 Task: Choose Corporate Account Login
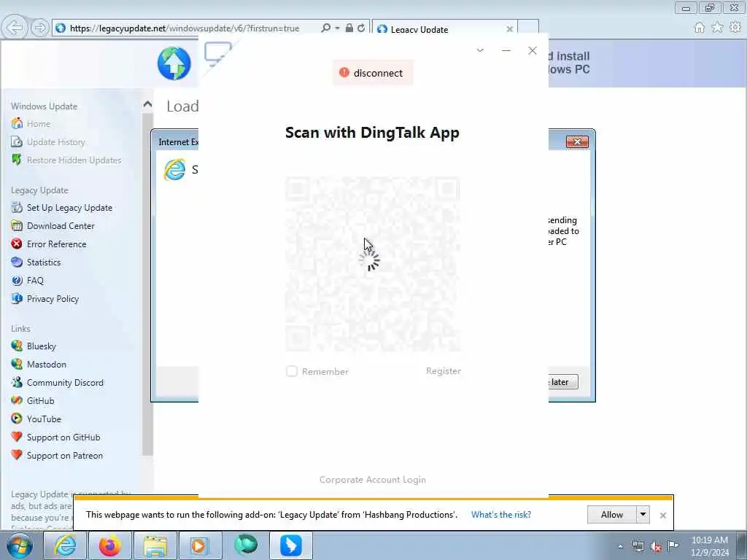pos(373,480)
